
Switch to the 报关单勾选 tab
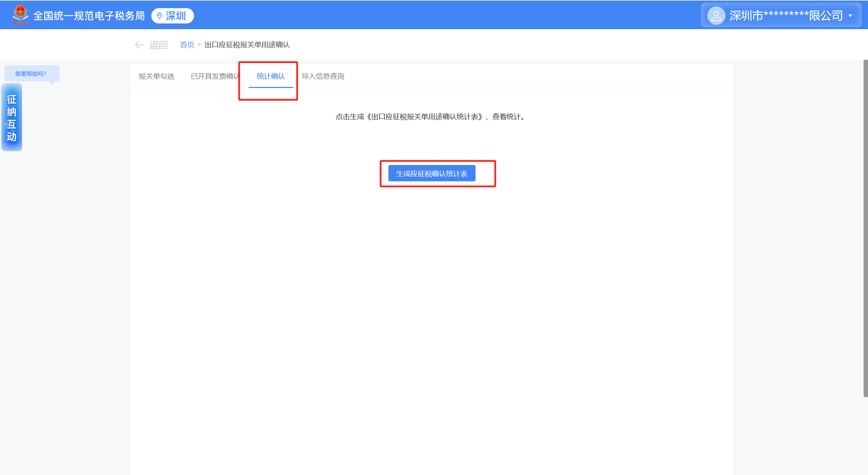click(x=156, y=76)
